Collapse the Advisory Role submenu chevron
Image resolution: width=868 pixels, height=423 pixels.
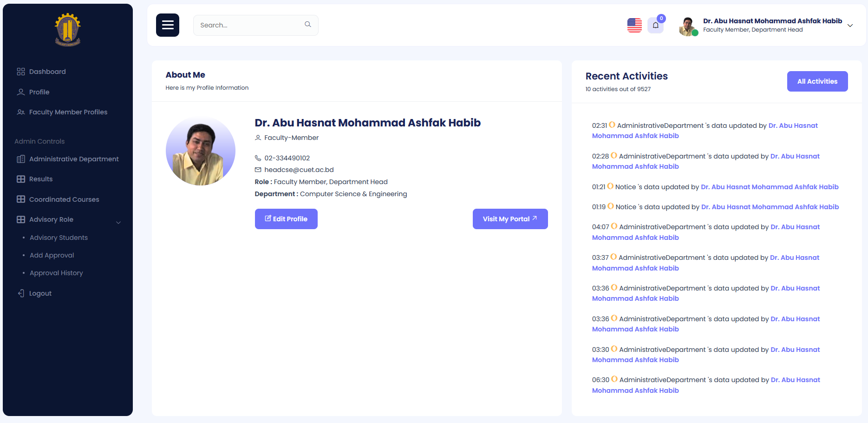pos(118,222)
